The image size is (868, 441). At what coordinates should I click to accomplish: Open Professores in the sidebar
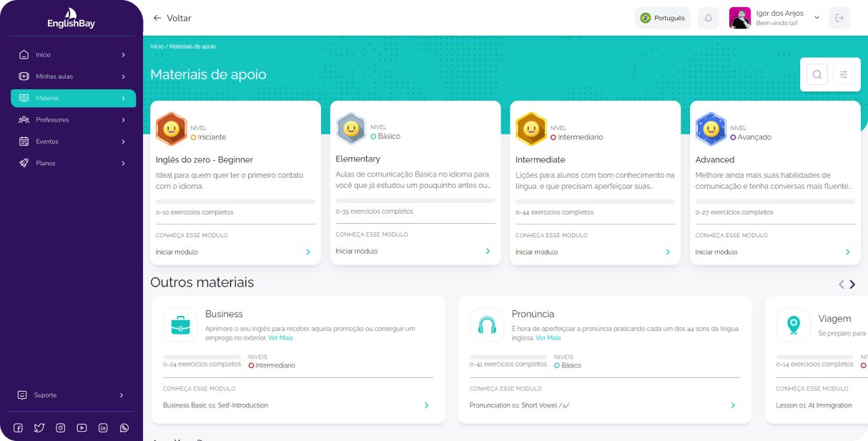click(x=73, y=120)
